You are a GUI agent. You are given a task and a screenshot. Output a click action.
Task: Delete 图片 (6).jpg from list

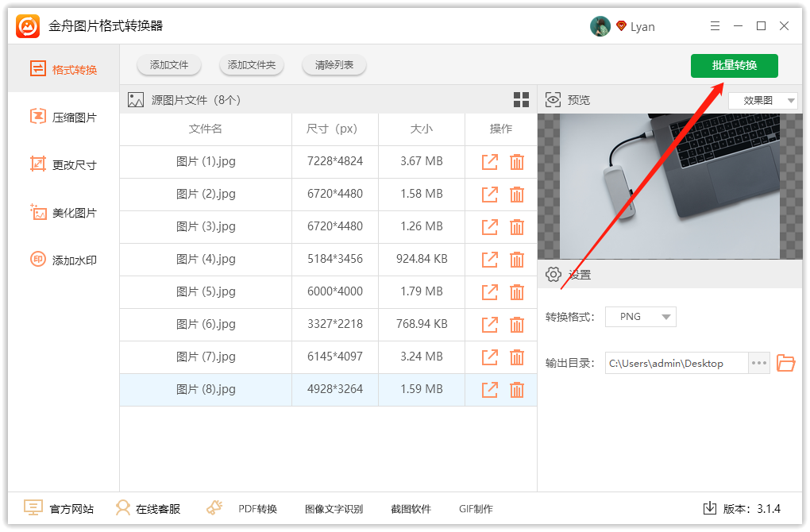click(517, 325)
